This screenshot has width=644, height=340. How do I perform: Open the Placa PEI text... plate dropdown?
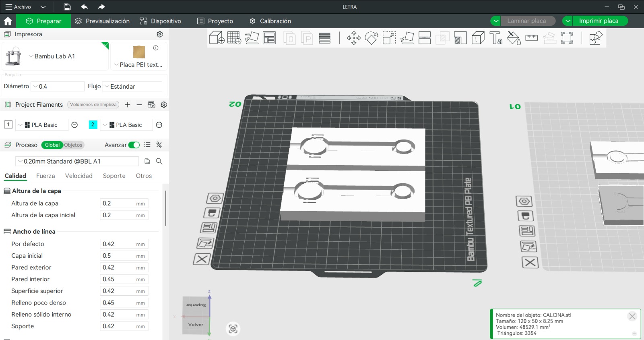coord(138,64)
